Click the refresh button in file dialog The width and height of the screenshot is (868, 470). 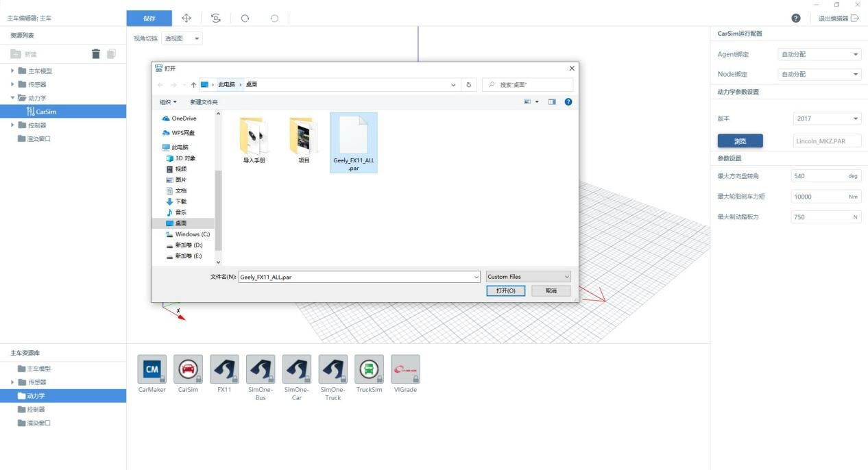tap(469, 85)
